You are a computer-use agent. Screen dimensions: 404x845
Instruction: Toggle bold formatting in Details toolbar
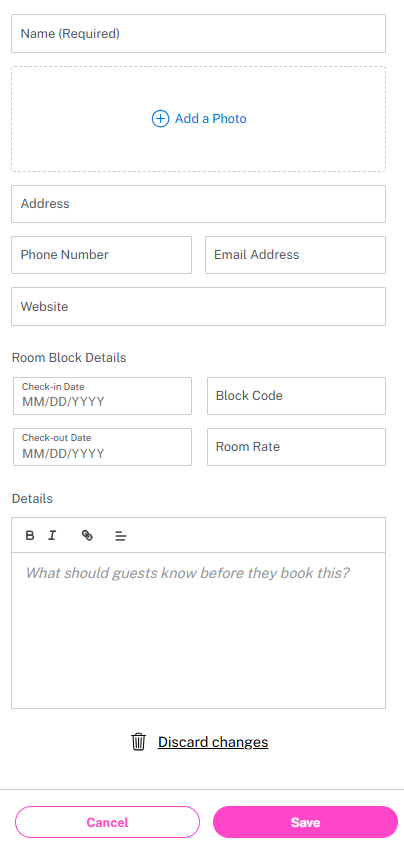[x=30, y=535]
